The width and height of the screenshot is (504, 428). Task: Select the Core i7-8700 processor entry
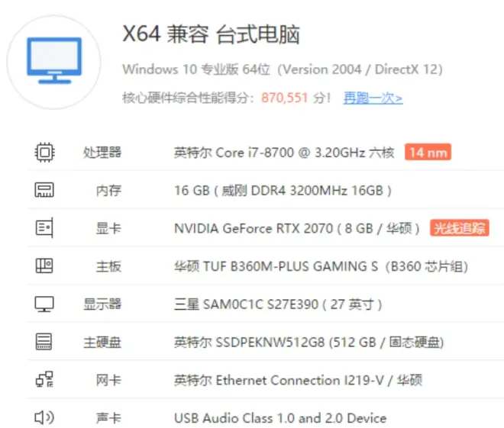pos(283,152)
